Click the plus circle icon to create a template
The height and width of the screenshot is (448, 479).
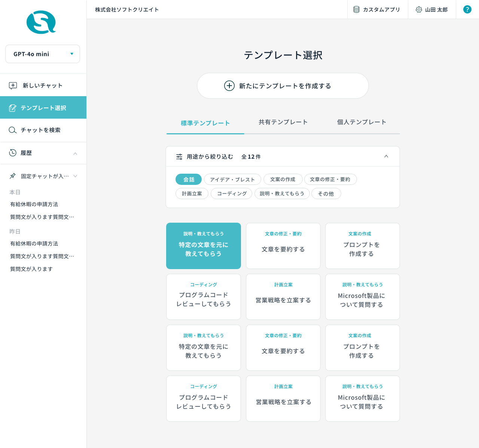(229, 86)
